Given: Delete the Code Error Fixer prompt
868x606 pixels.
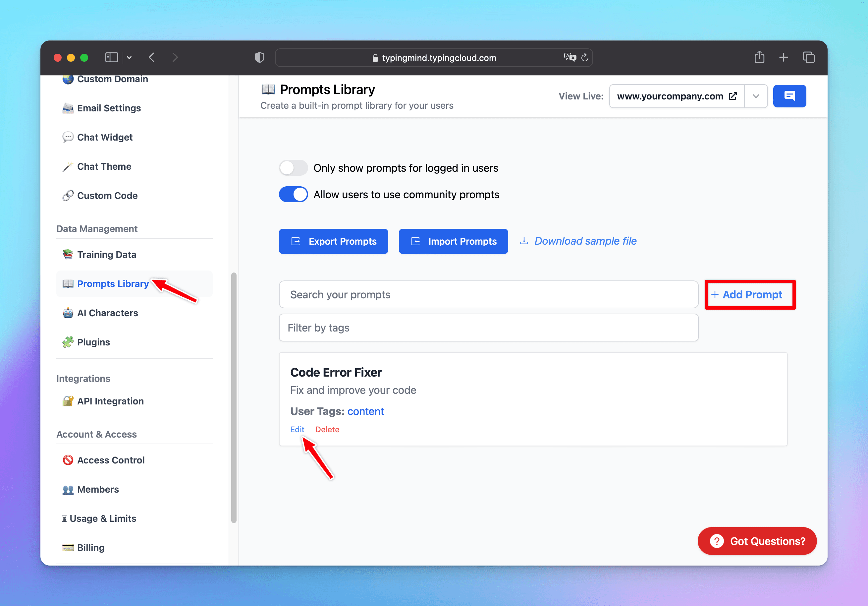Looking at the screenshot, I should pos(327,429).
